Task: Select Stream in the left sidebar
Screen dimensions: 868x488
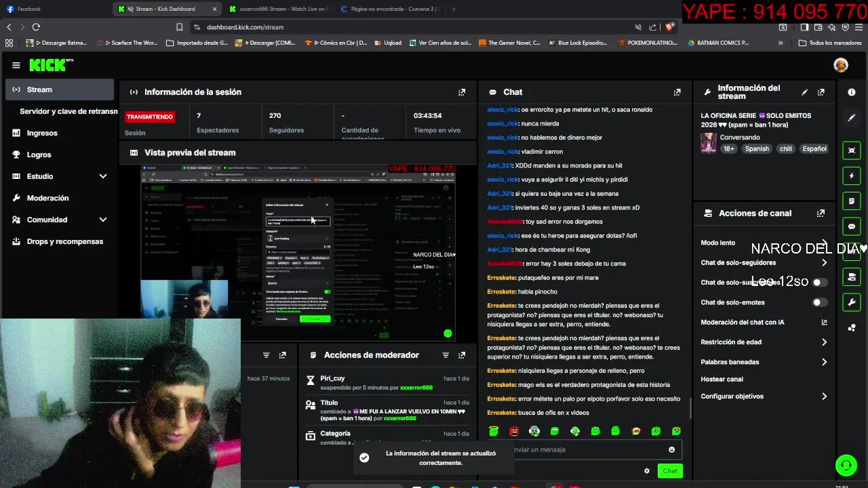Action: point(60,89)
